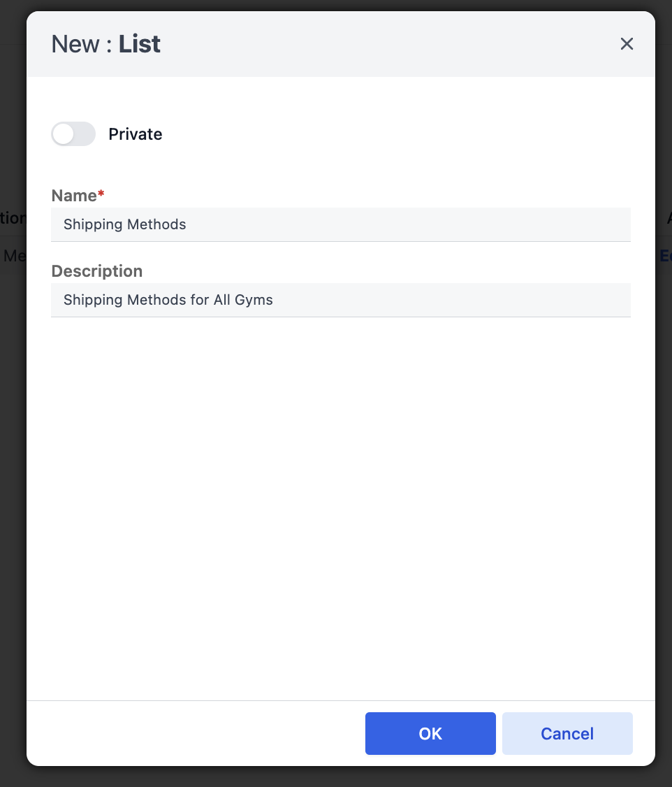The width and height of the screenshot is (672, 787).
Task: Click the 'New : List' dialog title
Action: [105, 44]
